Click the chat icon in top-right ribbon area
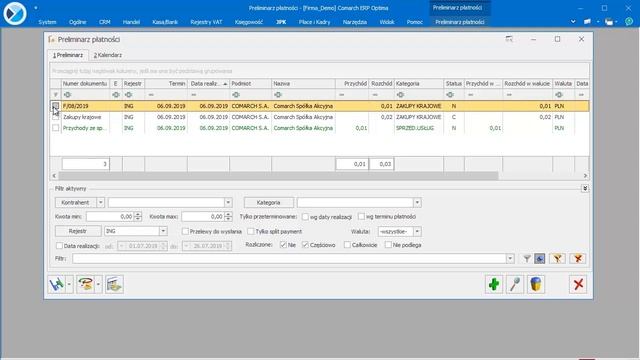This screenshot has width=640, height=360. (587, 22)
